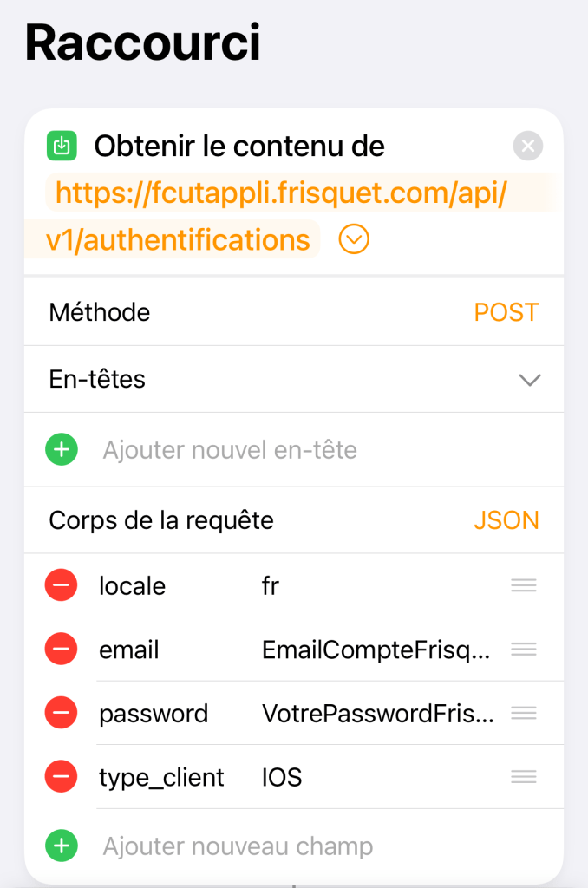The height and width of the screenshot is (888, 588).
Task: Tap Ajouter nouveau champ
Action: coord(238,846)
